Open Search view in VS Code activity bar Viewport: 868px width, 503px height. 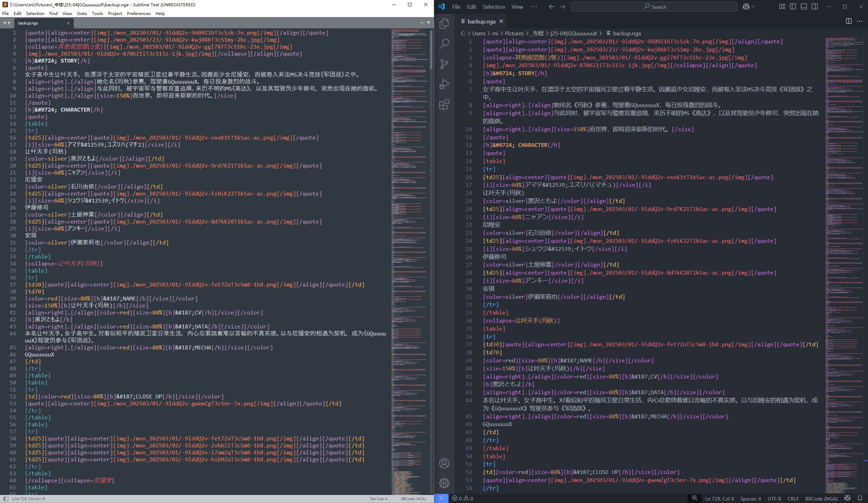(x=444, y=44)
